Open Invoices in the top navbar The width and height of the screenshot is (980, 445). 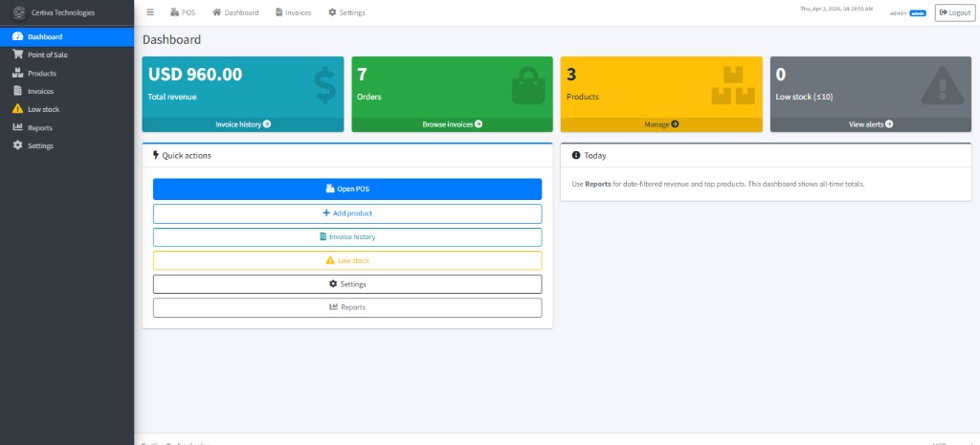pos(293,12)
